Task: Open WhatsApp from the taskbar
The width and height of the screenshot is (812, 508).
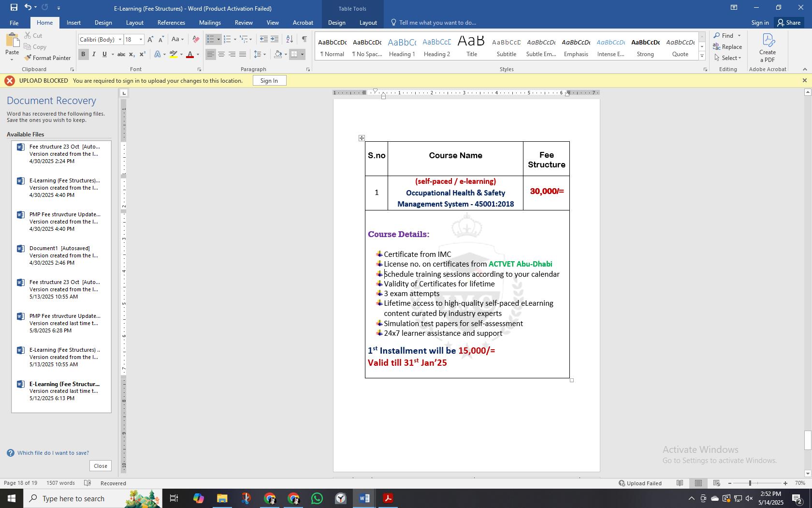Action: [317, 498]
